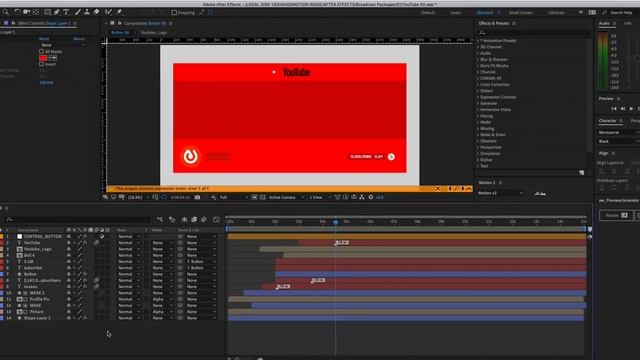Click the Composition Mini-Flowchart icon in timeline
Viewport: 640px width, 360px height.
(160, 220)
